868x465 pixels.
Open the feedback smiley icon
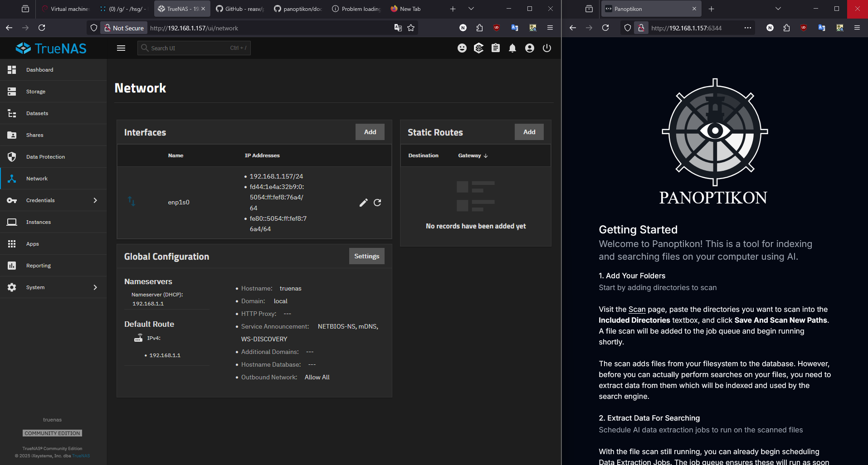[x=462, y=48]
